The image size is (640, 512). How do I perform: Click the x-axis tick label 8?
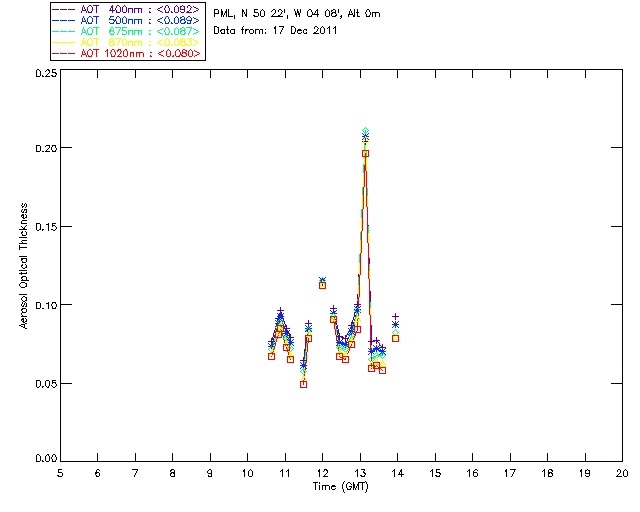pyautogui.click(x=173, y=473)
